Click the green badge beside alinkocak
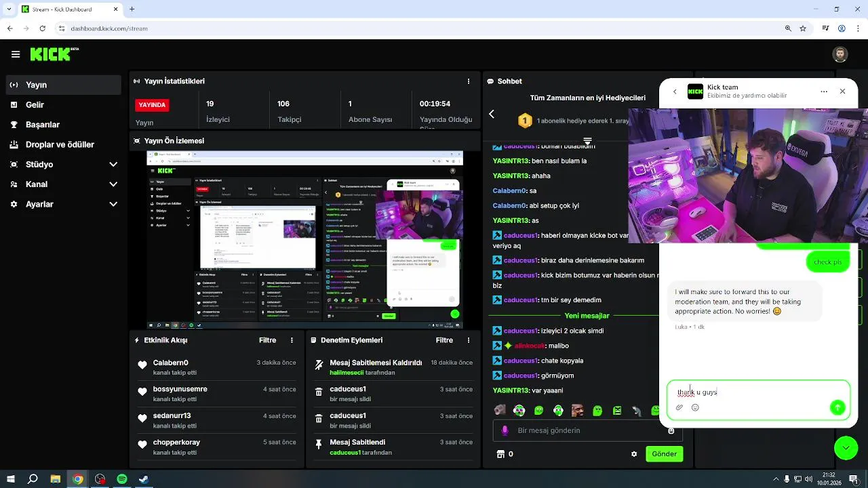Screen dimensions: 868x488 [508, 346]
